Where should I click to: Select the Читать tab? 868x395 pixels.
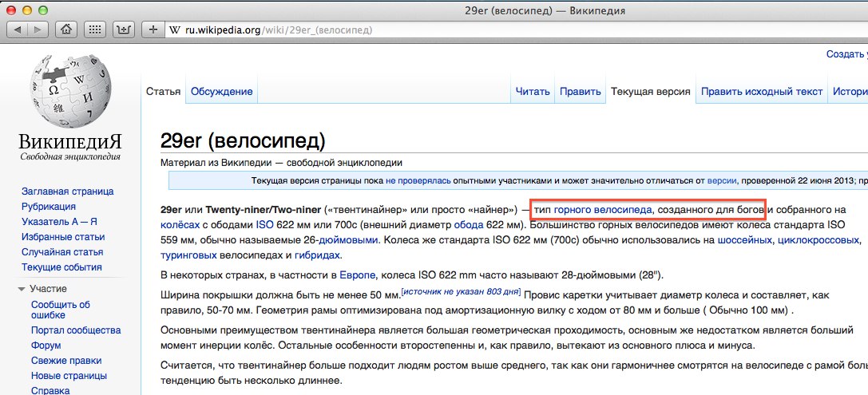pyautogui.click(x=533, y=92)
